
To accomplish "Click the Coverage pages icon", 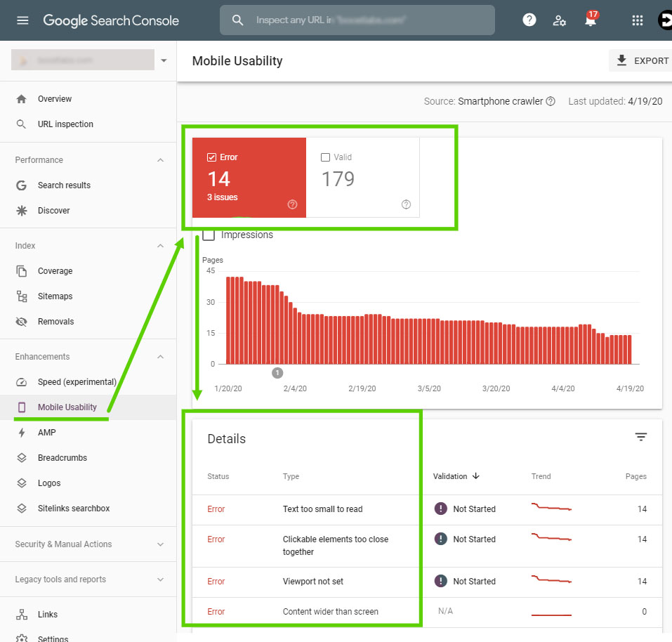I will click(x=22, y=271).
